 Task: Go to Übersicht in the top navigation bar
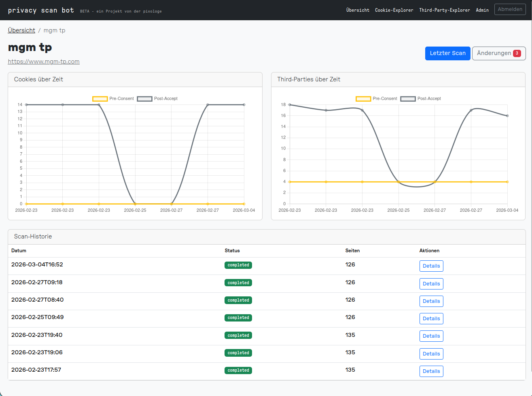pyautogui.click(x=358, y=10)
